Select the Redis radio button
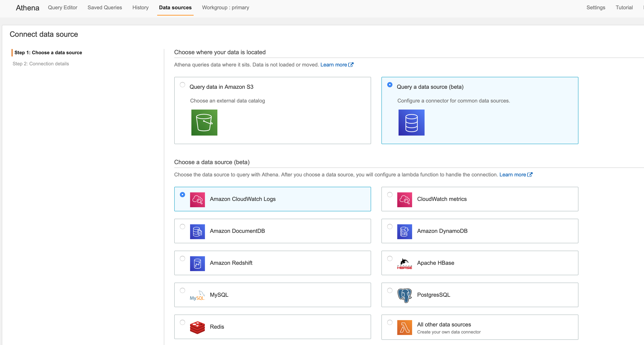This screenshot has width=644, height=345. point(182,323)
